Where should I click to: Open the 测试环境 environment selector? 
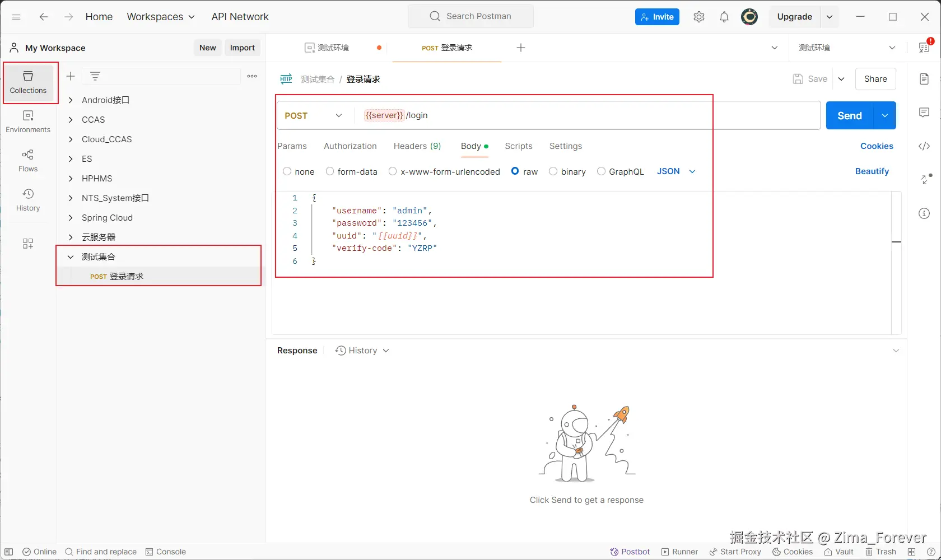click(x=847, y=48)
